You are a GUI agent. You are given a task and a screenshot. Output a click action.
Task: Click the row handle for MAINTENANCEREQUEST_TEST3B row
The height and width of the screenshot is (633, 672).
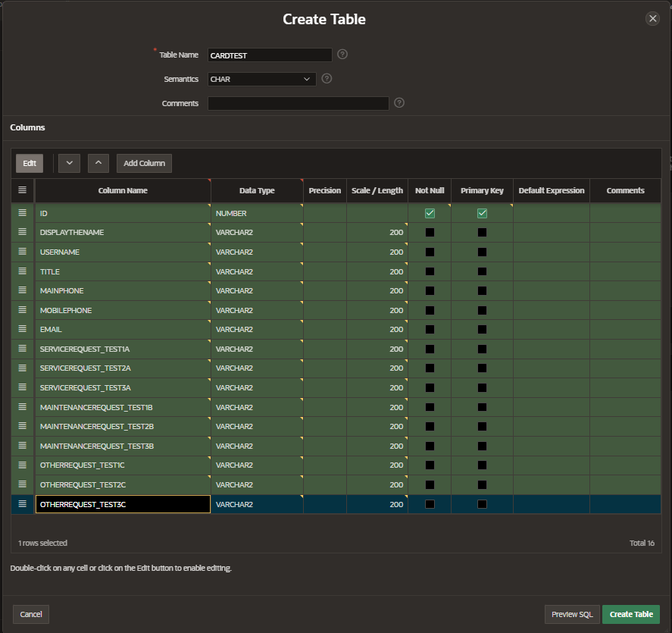(x=22, y=446)
